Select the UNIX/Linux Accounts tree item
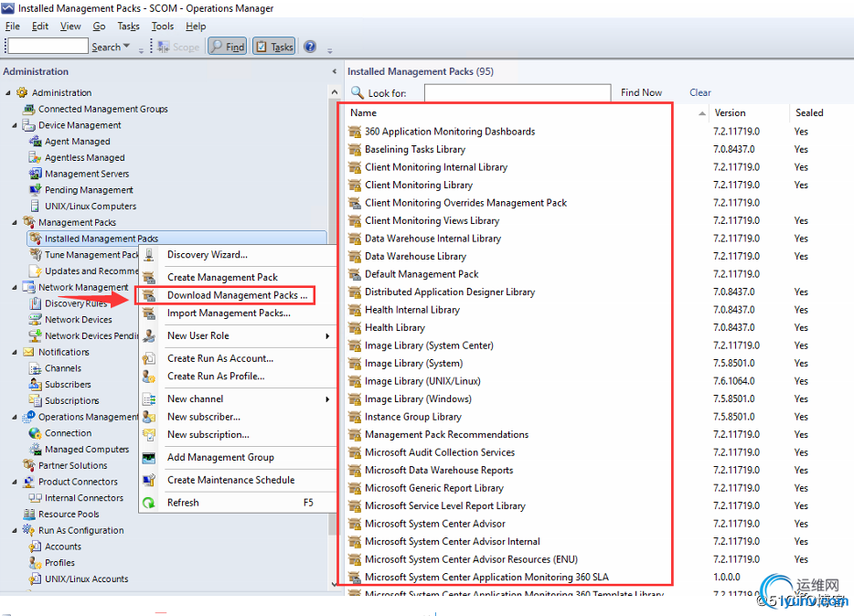Viewport: 854px width, 616px height. point(86,579)
